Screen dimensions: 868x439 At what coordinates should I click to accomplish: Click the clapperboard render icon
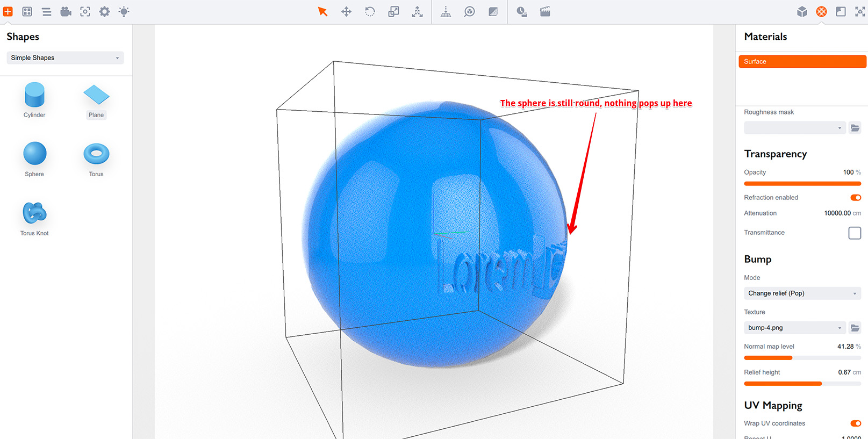coord(545,12)
